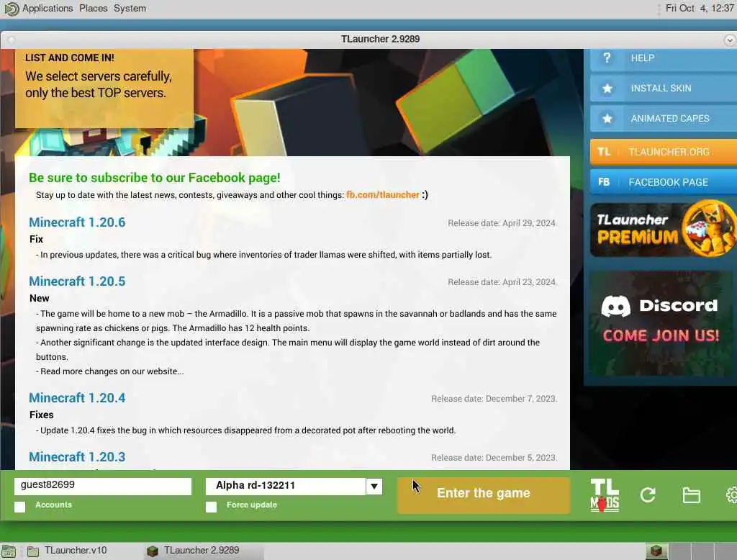Click the INSTALL SKIN button

coord(663,89)
